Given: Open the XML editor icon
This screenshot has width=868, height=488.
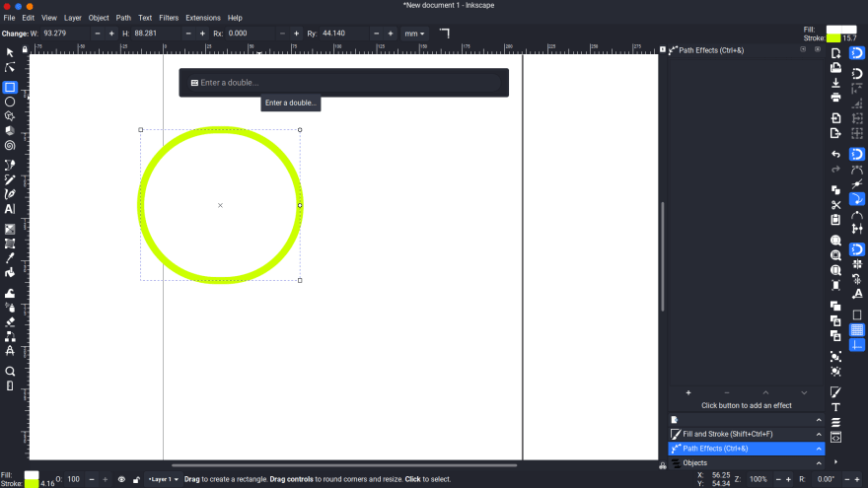Looking at the screenshot, I should [x=835, y=437].
